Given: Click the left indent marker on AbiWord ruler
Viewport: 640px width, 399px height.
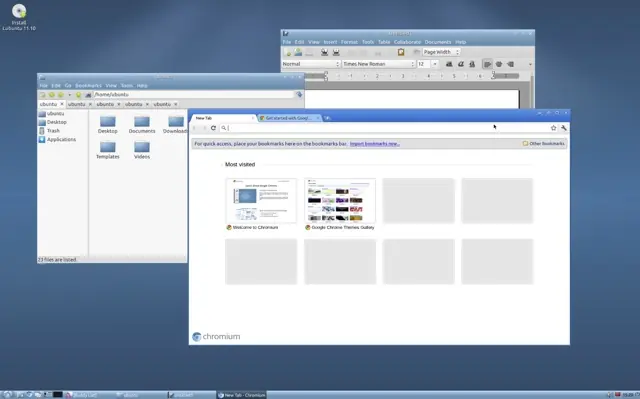Looking at the screenshot, I should coord(326,75).
